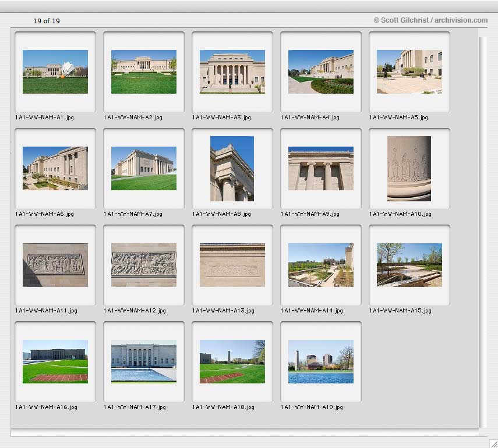Select thumbnail 1A1-WW-NAM-A10 carved column base

click(409, 169)
